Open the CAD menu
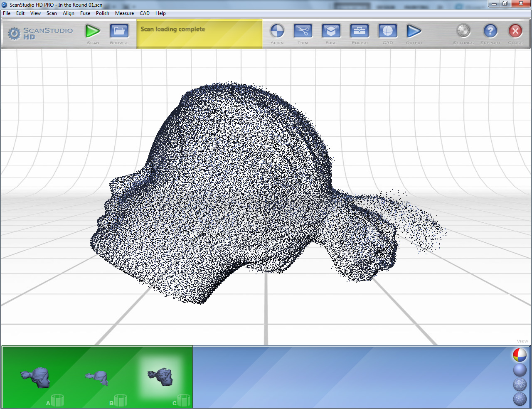Screen dimensions: 532x409 [145, 13]
